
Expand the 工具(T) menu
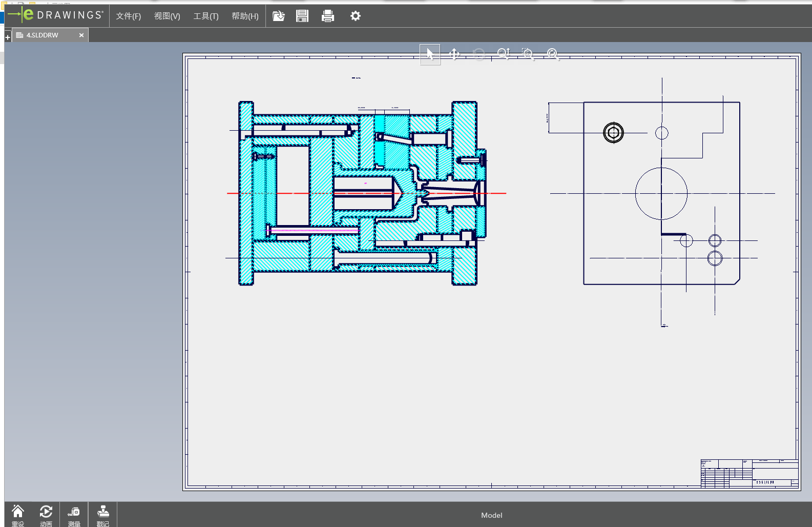click(206, 16)
